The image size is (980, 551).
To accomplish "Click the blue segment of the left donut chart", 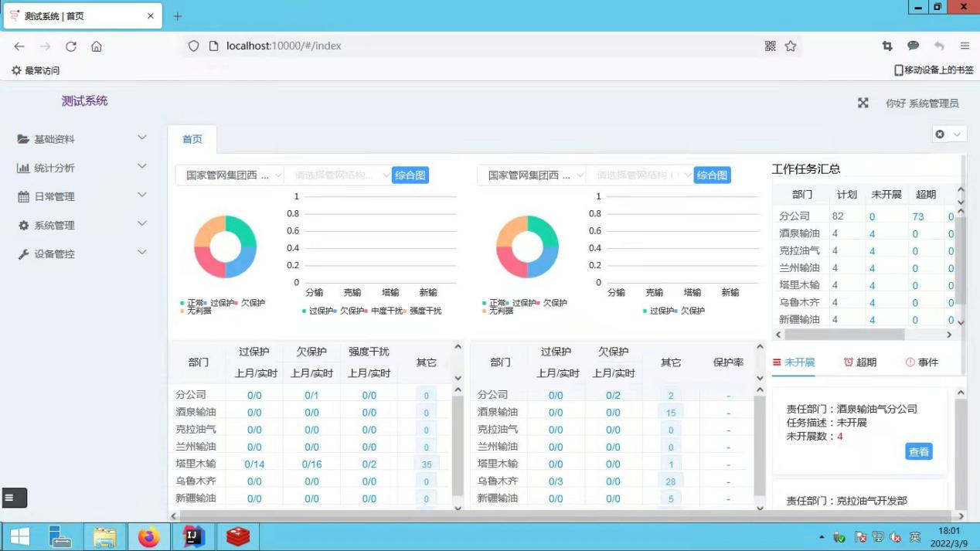I will 243,263.
